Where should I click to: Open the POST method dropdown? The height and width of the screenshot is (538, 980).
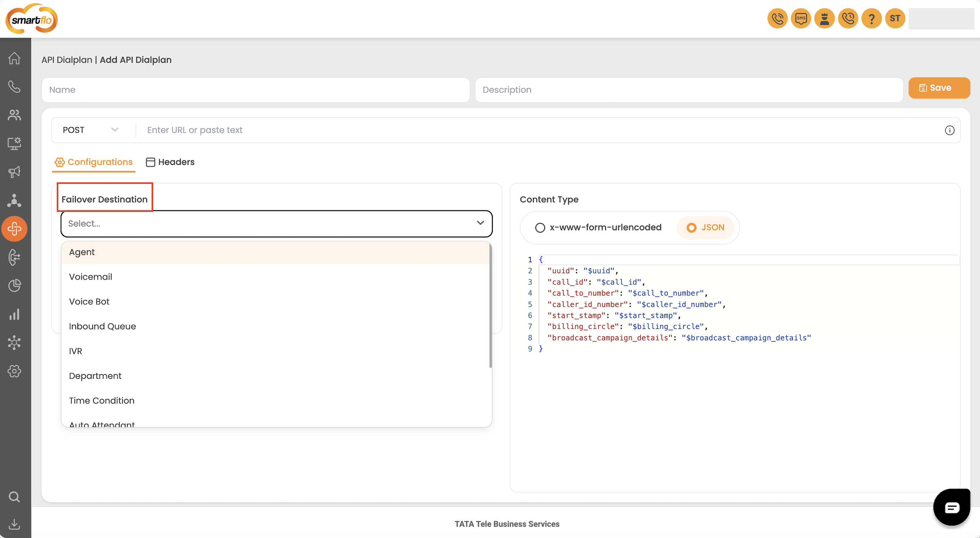click(91, 130)
